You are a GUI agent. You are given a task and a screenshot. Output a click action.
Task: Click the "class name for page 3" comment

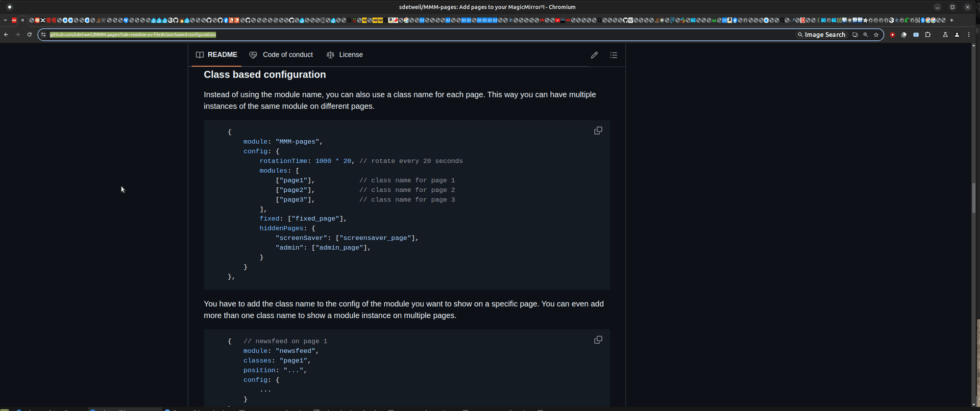point(407,200)
